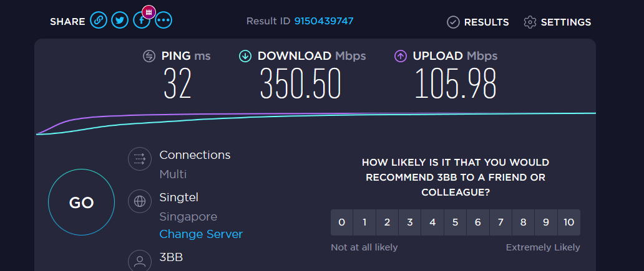Share result on Twitter
Screen dimensions: 644x271
tap(120, 20)
